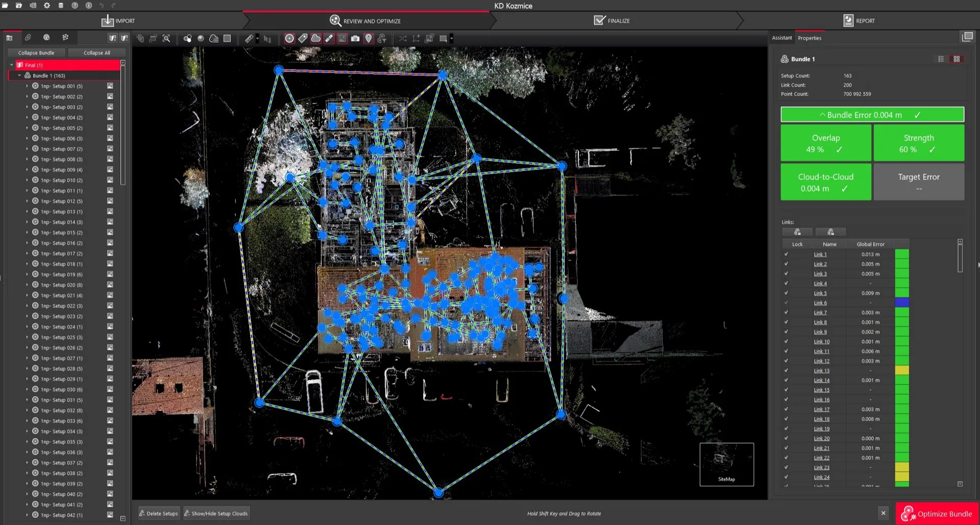Open the Finalize workflow step
Image resolution: width=980 pixels, height=525 pixels.
(x=612, y=21)
